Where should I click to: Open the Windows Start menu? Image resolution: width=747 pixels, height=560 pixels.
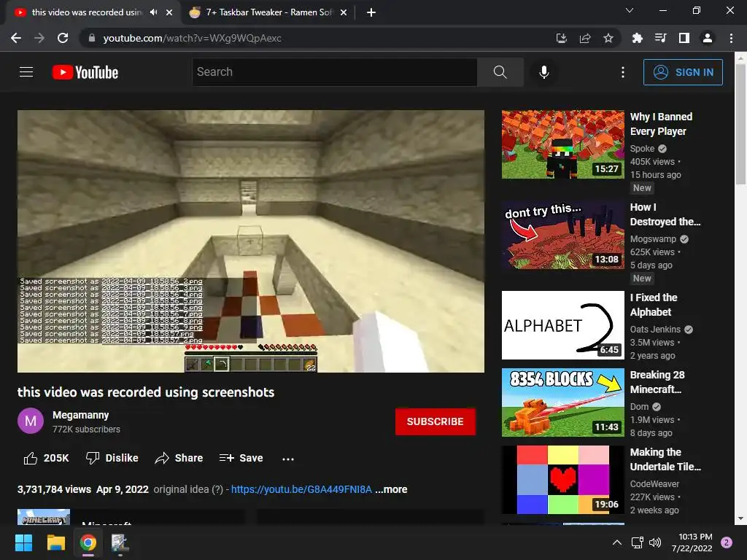point(23,542)
